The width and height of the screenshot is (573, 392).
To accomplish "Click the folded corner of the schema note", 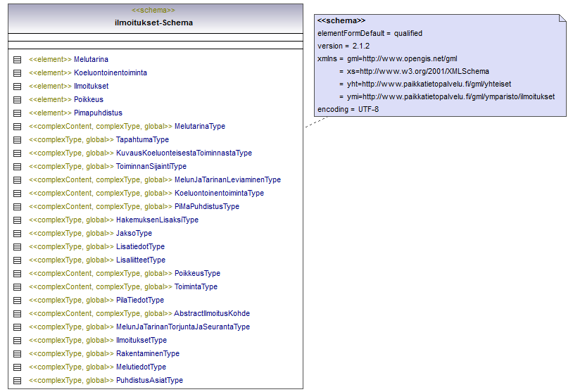I will pos(562,18).
